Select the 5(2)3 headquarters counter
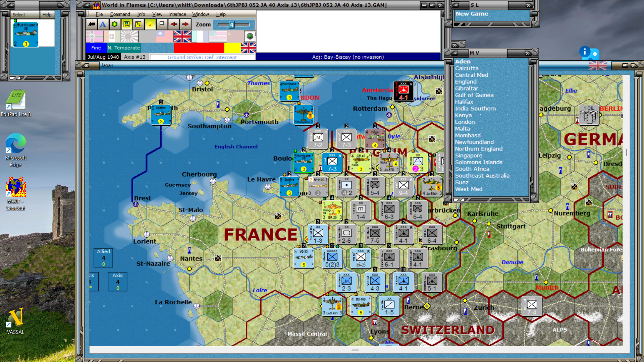Image resolution: width=644 pixels, height=362 pixels. (332, 258)
